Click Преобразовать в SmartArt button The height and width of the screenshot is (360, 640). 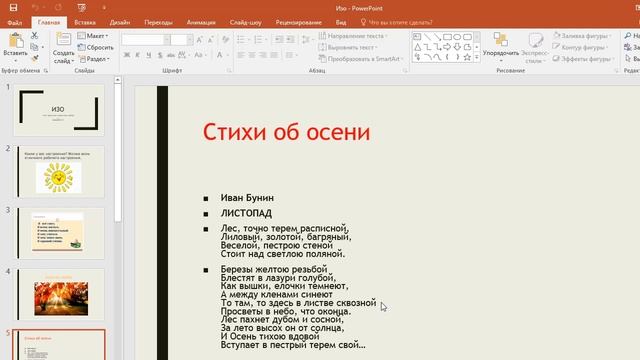click(x=361, y=59)
